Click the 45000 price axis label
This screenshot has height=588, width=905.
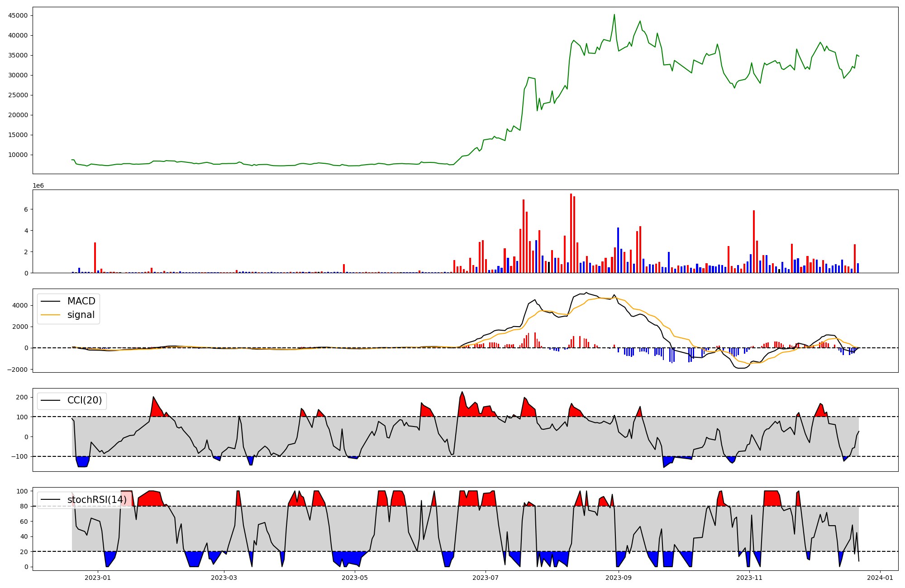click(18, 15)
